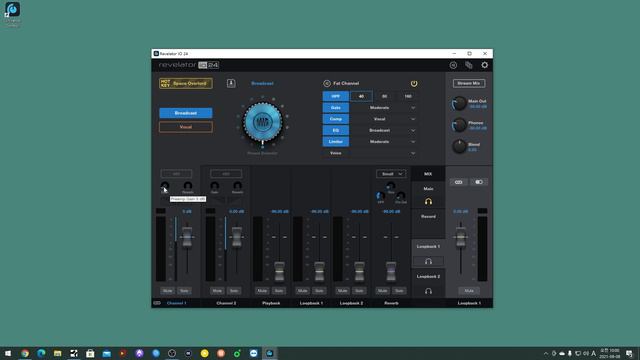
Task: Click the Channel 1 48V phantom power button
Action: click(176, 174)
